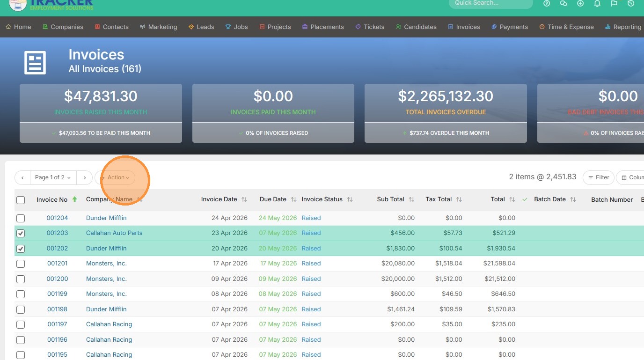644x360 pixels.
Task: Click the Total Invoices Overdue card
Action: [446, 113]
